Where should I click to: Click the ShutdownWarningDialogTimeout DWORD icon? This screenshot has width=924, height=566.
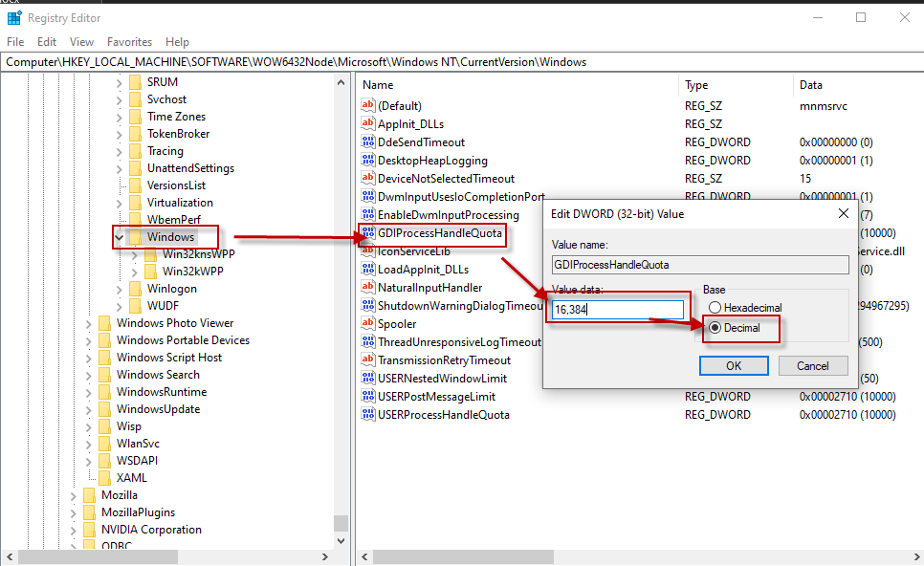(x=368, y=305)
